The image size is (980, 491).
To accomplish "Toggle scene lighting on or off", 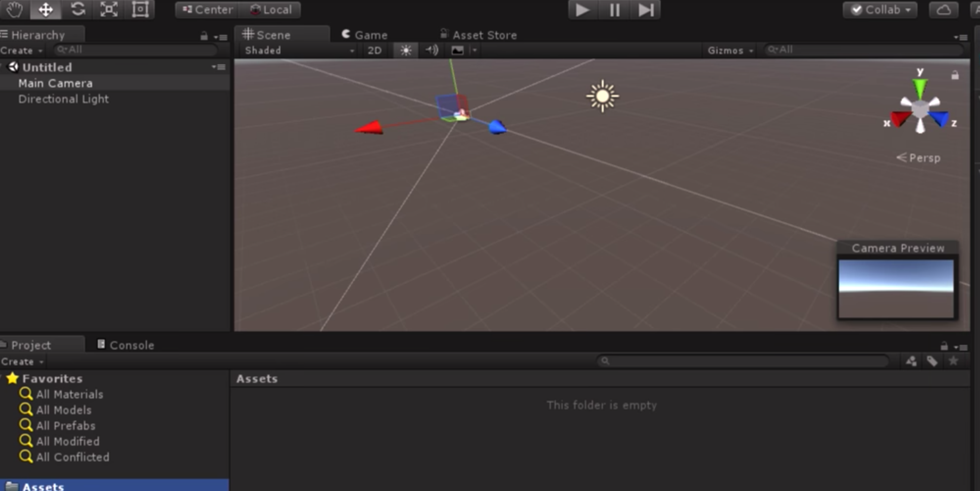I will click(x=406, y=50).
